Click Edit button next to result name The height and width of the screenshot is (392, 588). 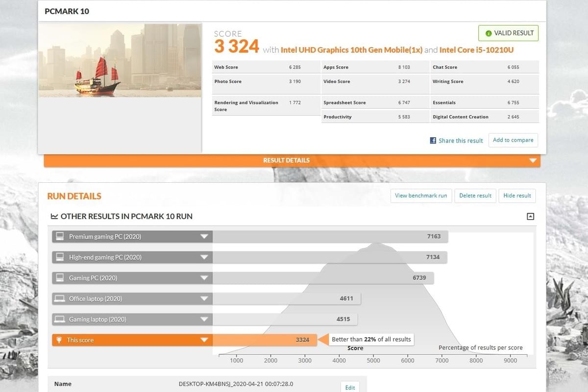click(x=350, y=387)
